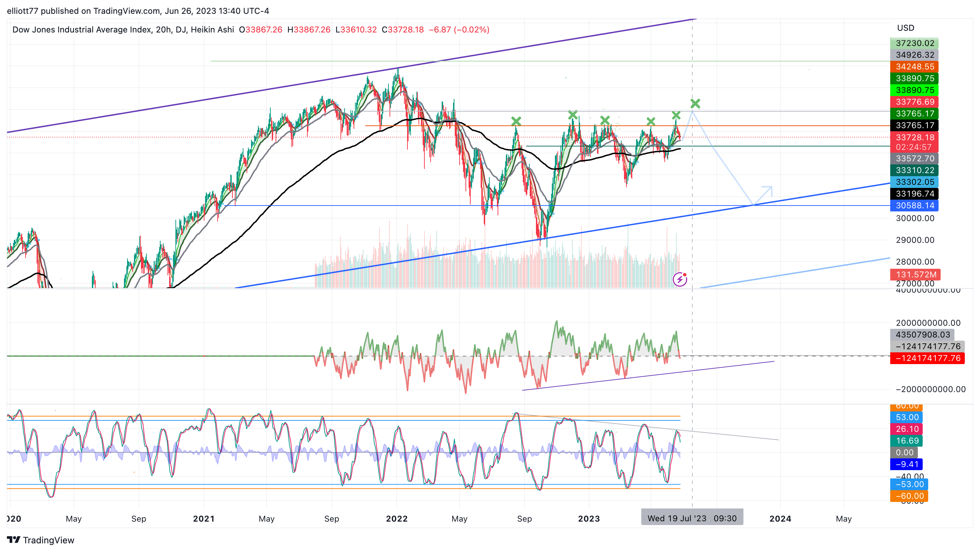
Task: Click the 30000.00 price scale value
Action: (x=915, y=218)
